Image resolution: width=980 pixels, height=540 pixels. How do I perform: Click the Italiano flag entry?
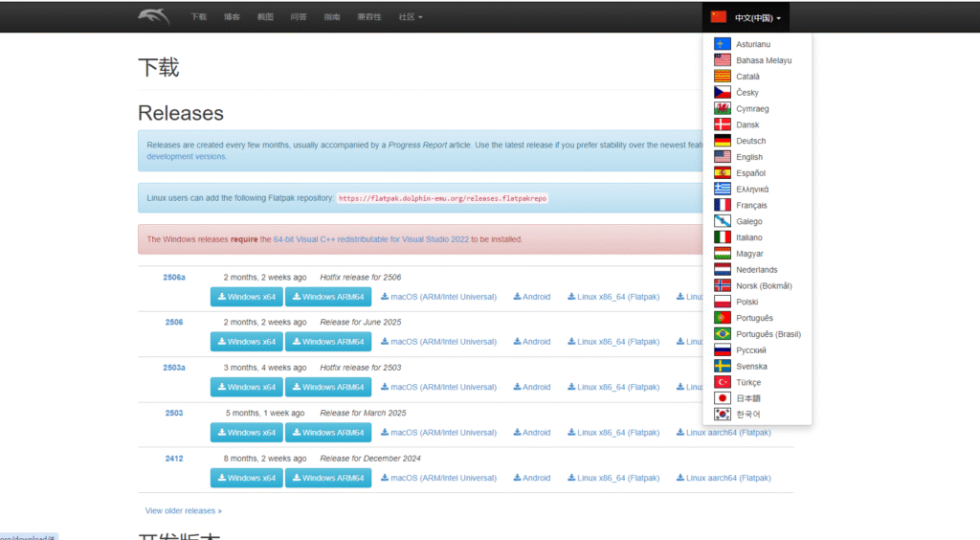pos(723,237)
